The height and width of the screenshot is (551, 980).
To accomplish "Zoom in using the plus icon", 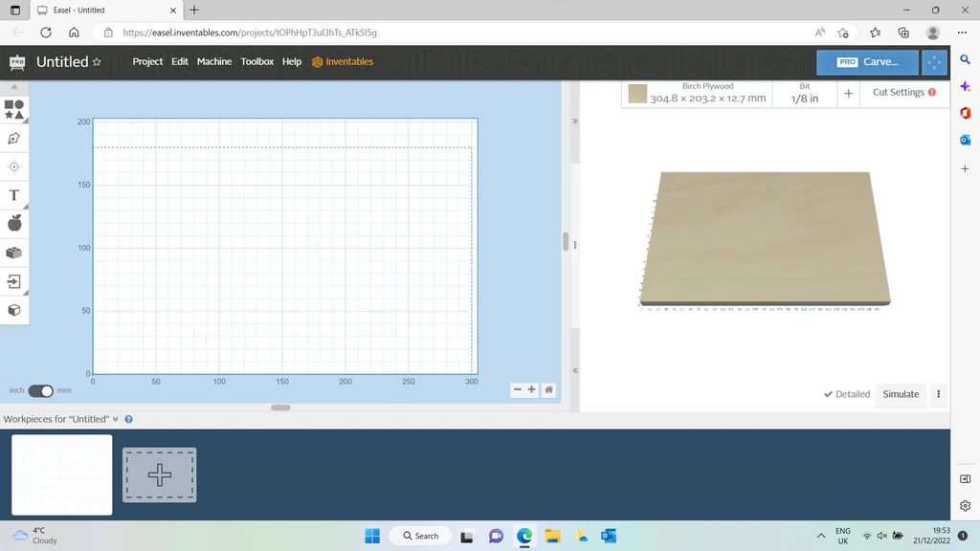I will click(532, 390).
